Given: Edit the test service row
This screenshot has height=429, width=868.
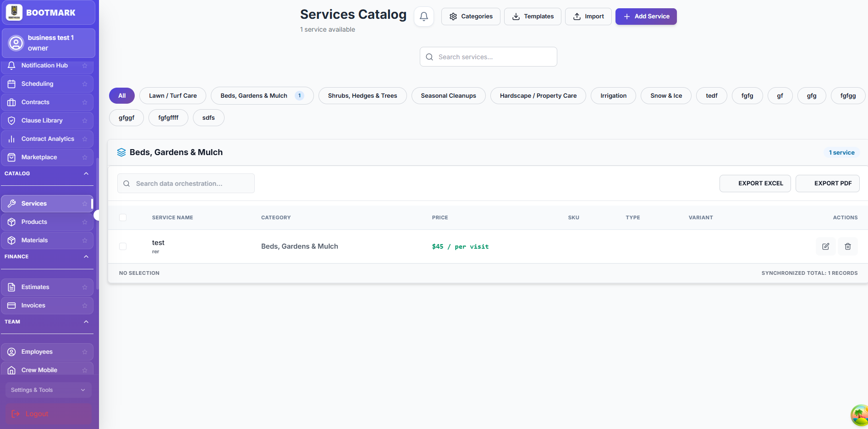Looking at the screenshot, I should [x=826, y=246].
